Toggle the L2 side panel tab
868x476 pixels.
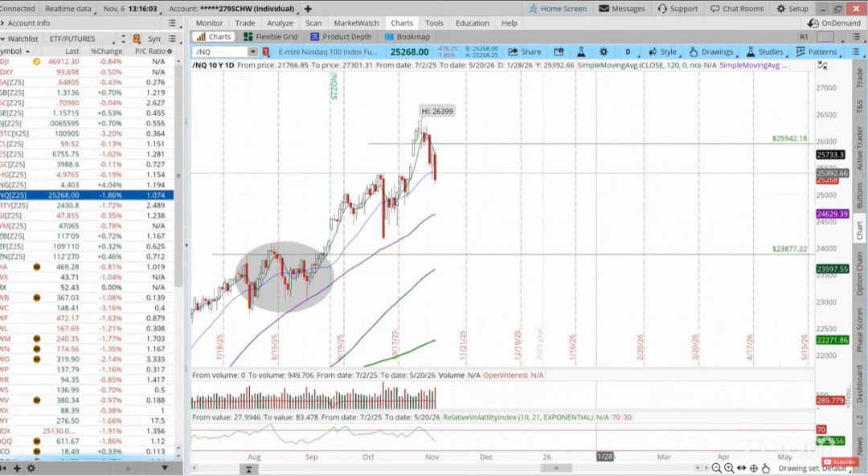click(x=860, y=420)
